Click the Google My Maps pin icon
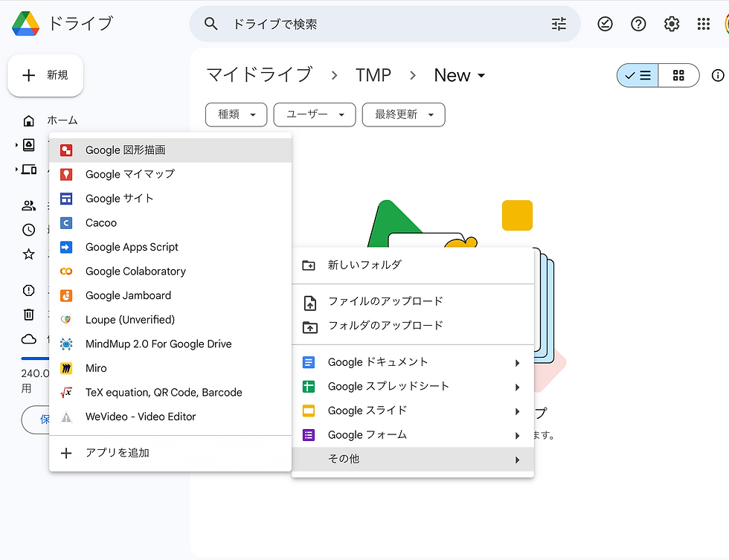This screenshot has height=560, width=729. [x=66, y=174]
